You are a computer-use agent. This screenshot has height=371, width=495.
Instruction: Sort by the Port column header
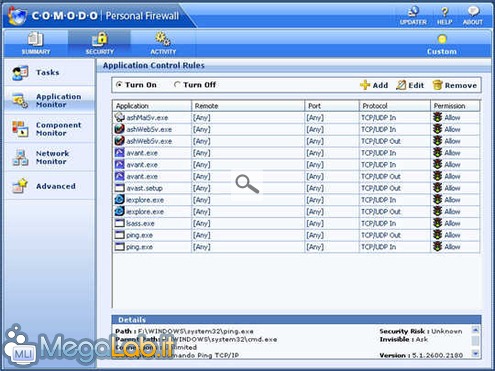tap(332, 106)
